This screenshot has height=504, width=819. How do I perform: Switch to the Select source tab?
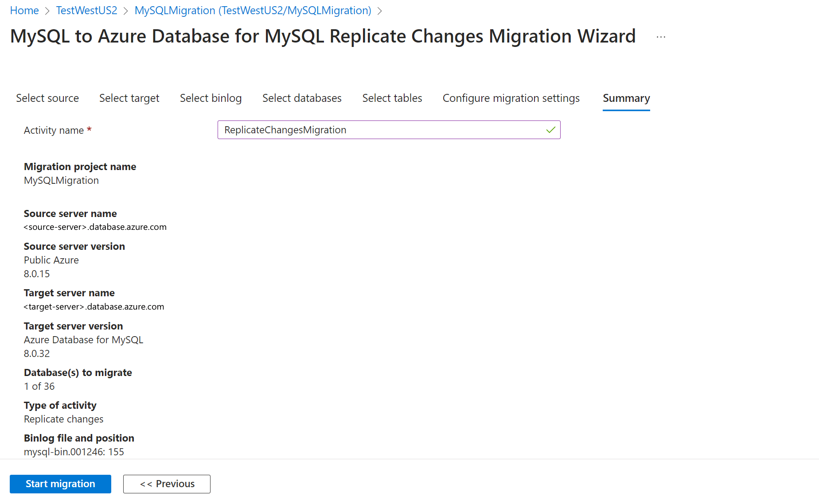click(47, 98)
